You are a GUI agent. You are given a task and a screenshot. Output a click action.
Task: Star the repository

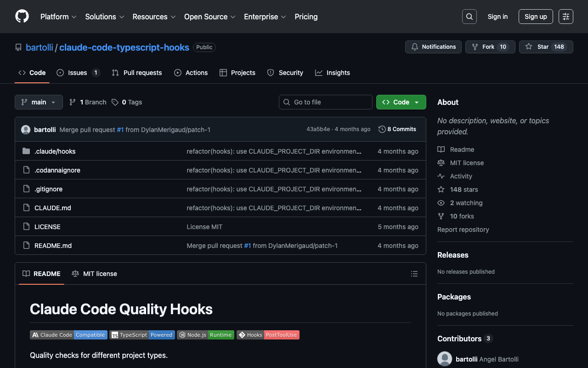tap(546, 47)
